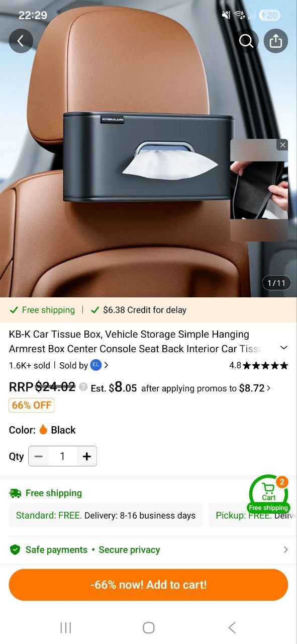The image size is (297, 644).
Task: Open promo details arrow after $8.72
Action: pos(269,388)
